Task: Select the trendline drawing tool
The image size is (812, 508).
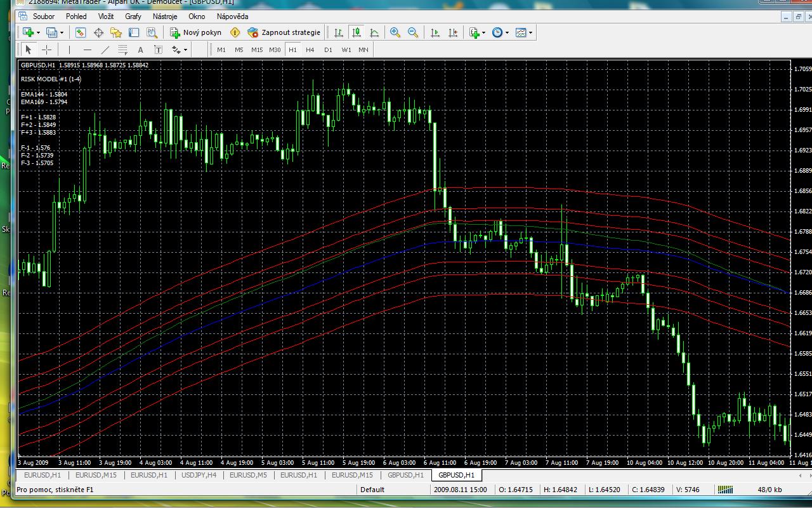Action: tap(105, 50)
